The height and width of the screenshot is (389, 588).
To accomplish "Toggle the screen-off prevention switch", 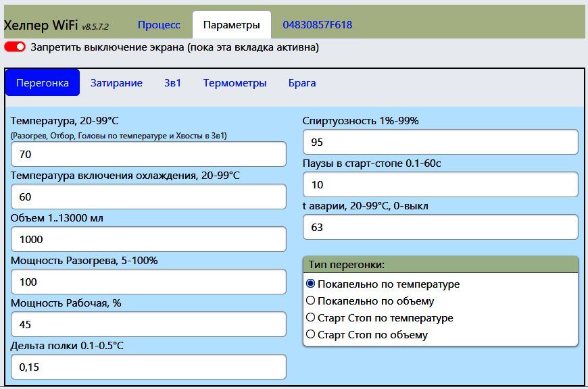I will [x=15, y=47].
